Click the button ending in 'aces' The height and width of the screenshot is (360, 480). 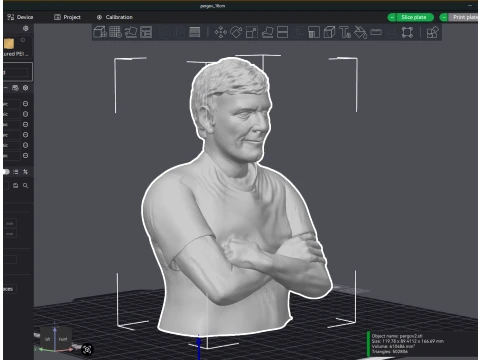point(10,289)
